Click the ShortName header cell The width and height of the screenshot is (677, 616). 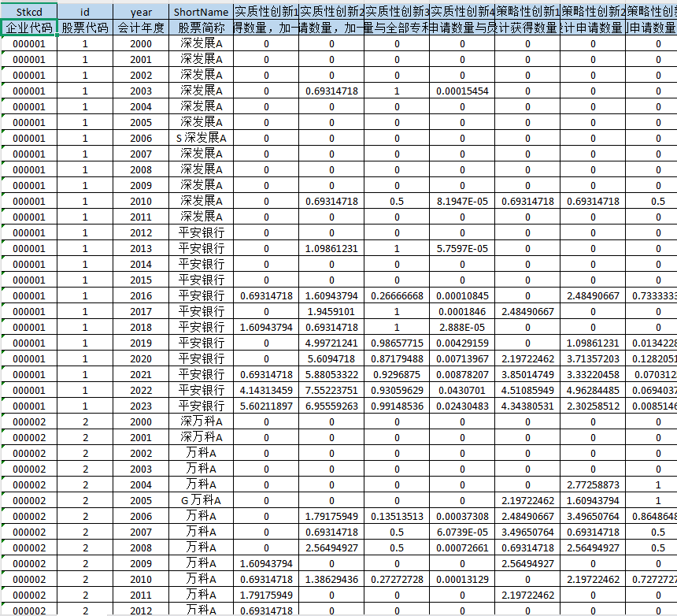pyautogui.click(x=201, y=12)
